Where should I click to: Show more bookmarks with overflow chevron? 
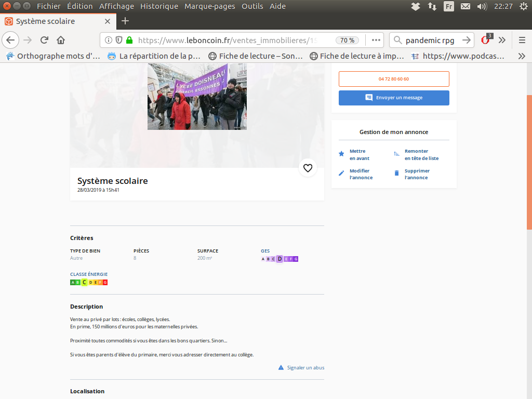coord(522,56)
